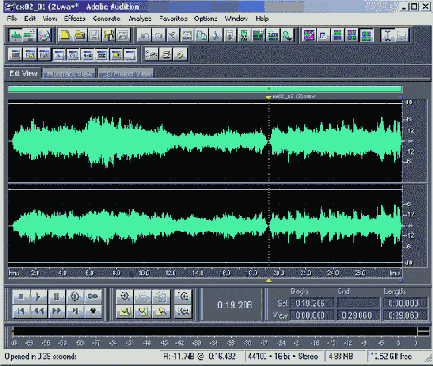Click the Pause transport button
This screenshot has width=433, height=366.
(x=57, y=296)
